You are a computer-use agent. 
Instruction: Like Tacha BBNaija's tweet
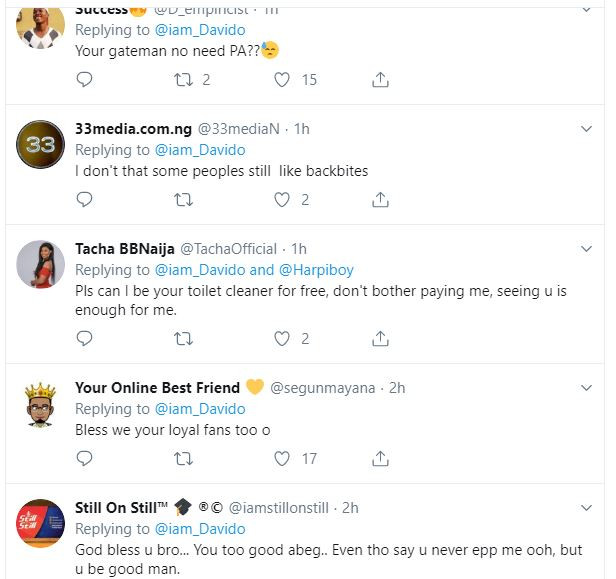pos(282,339)
